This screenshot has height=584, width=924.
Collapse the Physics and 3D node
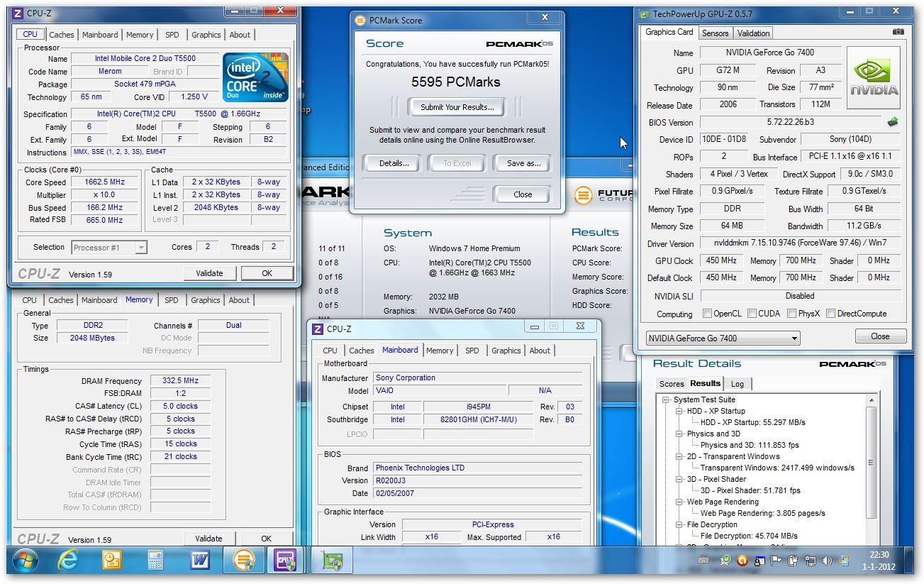tap(679, 434)
